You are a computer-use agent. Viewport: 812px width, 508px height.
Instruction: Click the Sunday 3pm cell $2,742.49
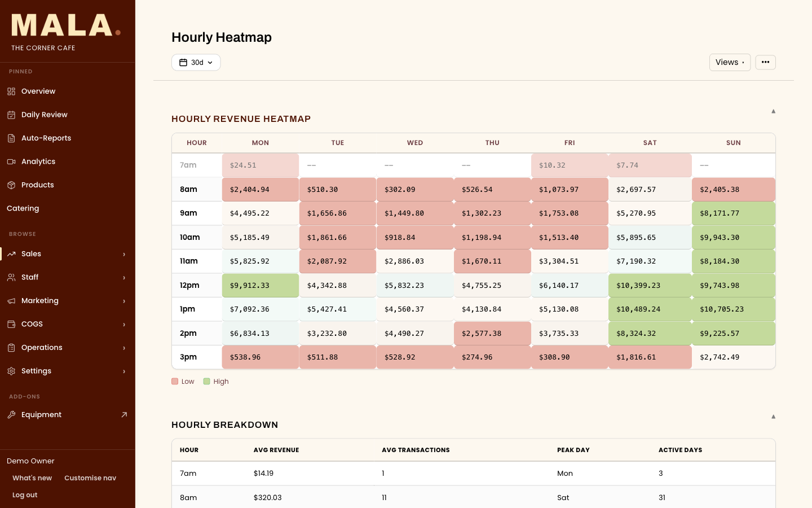[x=734, y=357]
